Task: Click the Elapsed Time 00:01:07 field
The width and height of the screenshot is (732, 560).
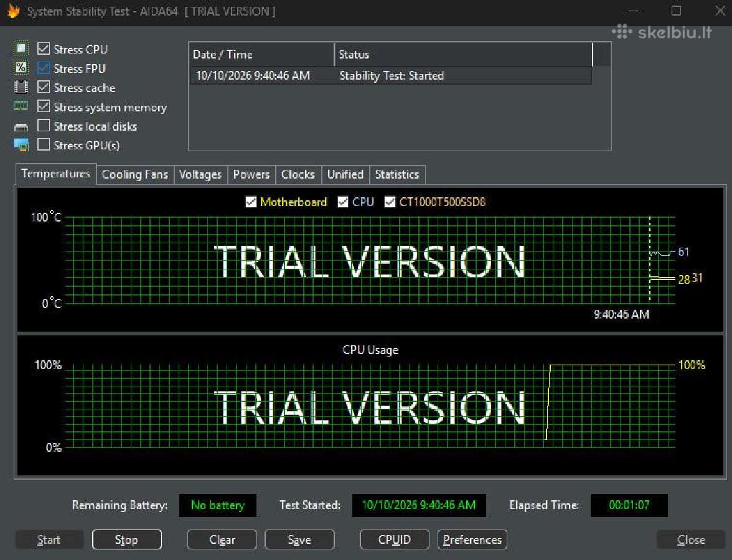Action: (629, 505)
